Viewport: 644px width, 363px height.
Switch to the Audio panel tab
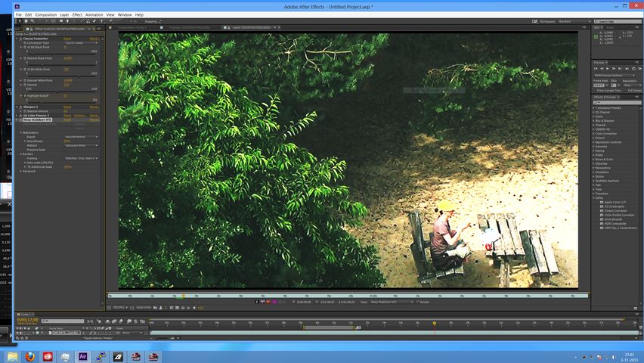pyautogui.click(x=610, y=27)
